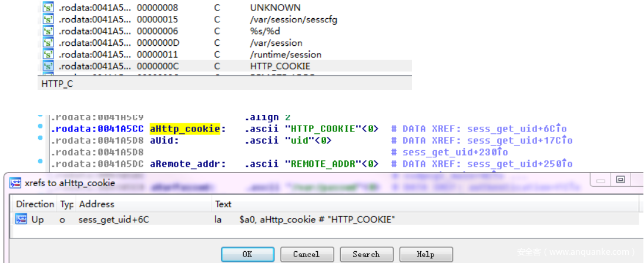The width and height of the screenshot is (644, 263).
Task: Click the string icon for HTTP_COOKIE row
Action: coord(48,66)
